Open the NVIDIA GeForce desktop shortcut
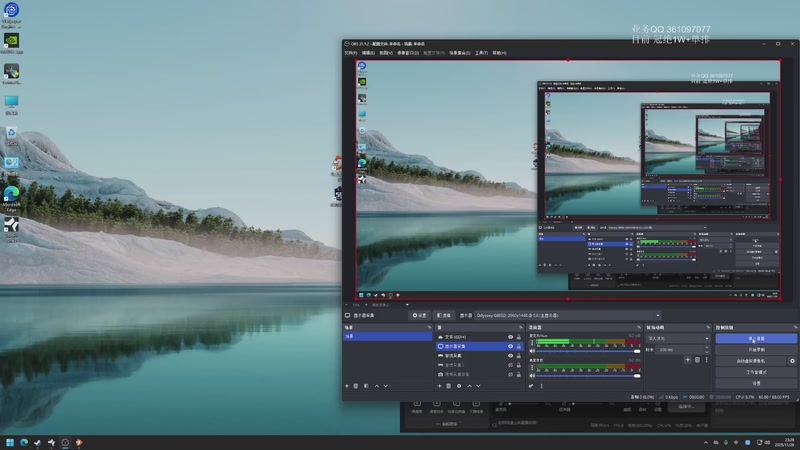This screenshot has width=800, height=450. pyautogui.click(x=11, y=43)
